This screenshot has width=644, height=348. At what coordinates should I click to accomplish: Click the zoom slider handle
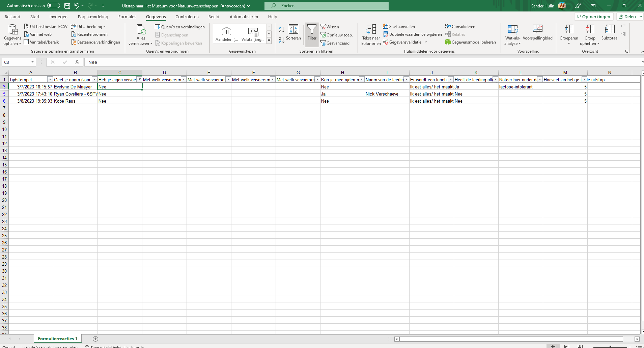tap(610, 347)
